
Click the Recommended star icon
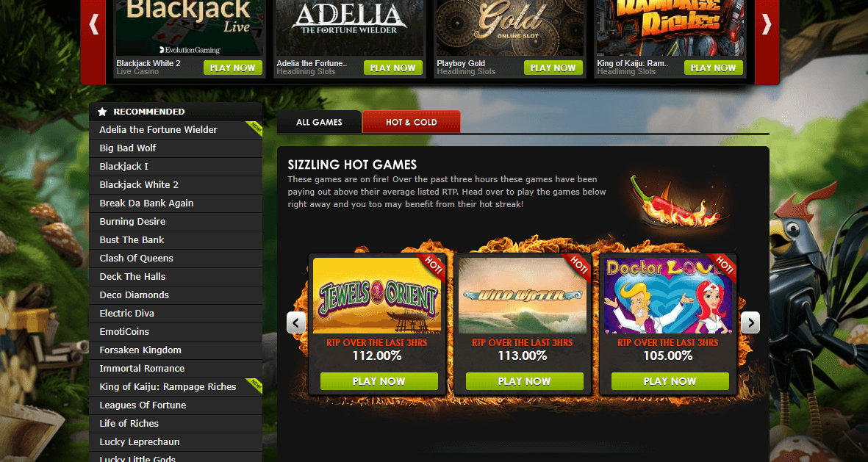pos(102,112)
